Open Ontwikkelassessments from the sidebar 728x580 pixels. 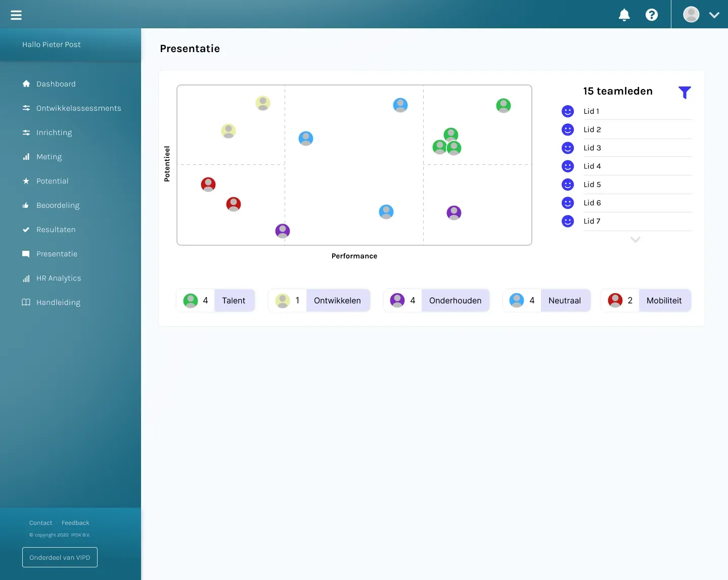[x=78, y=108]
